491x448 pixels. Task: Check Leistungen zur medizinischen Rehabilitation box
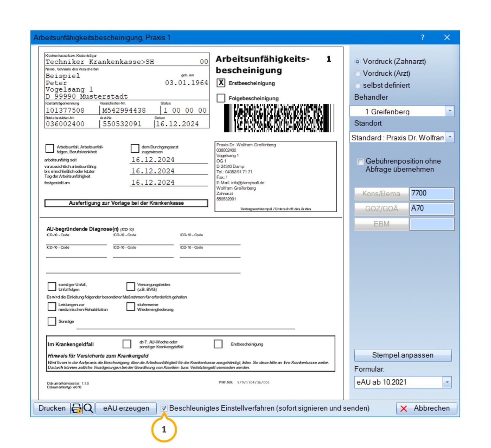tap(51, 307)
